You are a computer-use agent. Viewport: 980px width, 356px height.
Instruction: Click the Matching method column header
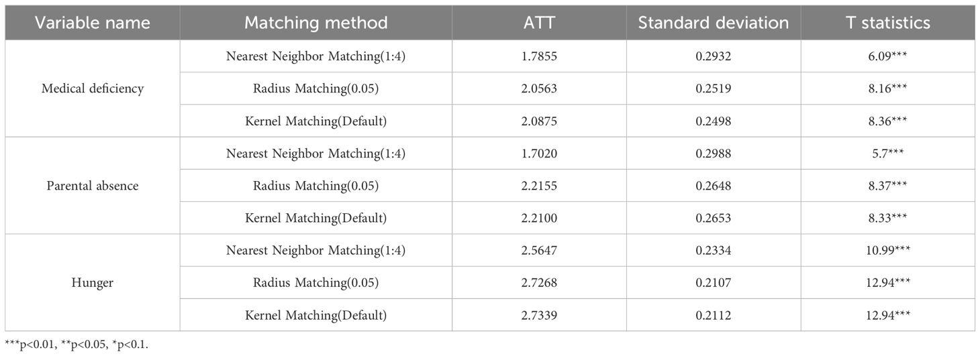click(x=315, y=23)
